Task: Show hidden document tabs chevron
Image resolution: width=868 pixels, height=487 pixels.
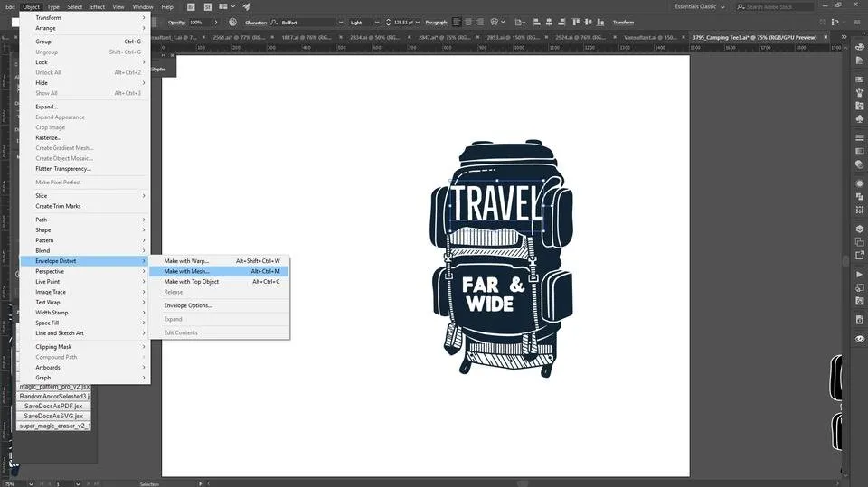Action: 844,37
